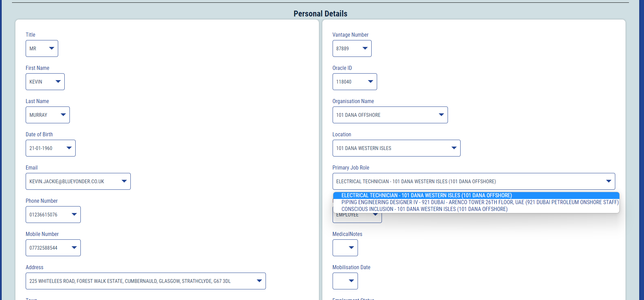Click the Oracle ID dropdown arrow

point(370,82)
